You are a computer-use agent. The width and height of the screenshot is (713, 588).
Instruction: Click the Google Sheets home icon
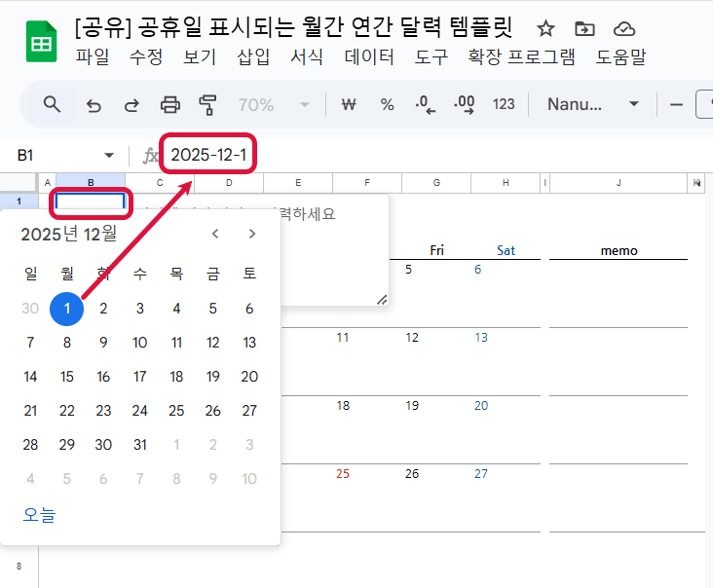click(41, 43)
